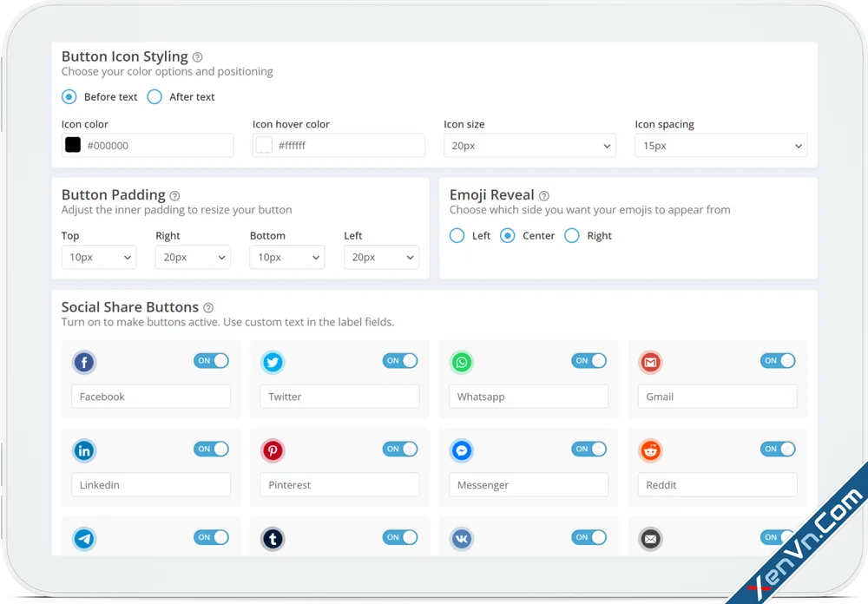868x604 pixels.
Task: Choose Center for Emoji Reveal
Action: coord(508,236)
